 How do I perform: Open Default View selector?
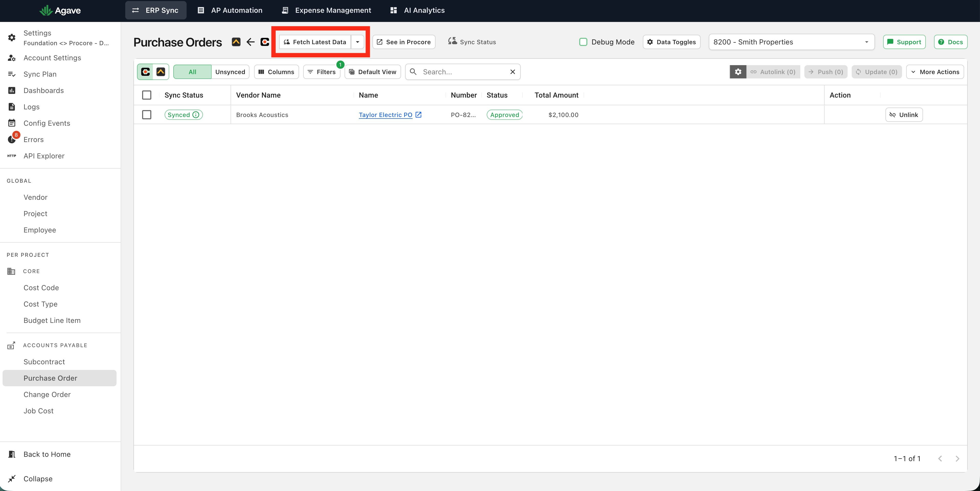(x=373, y=72)
